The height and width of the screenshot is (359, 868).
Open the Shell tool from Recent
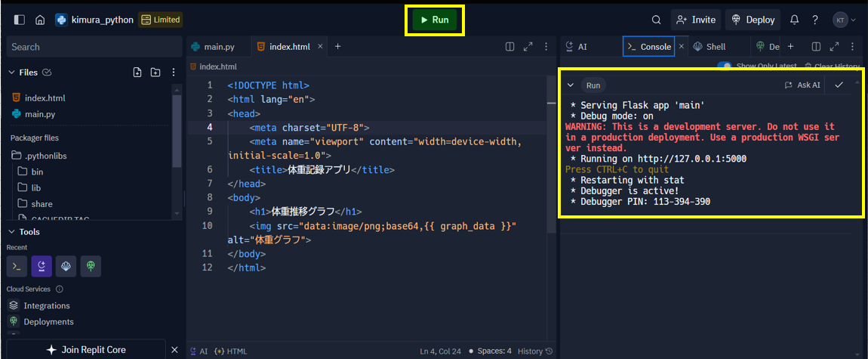click(x=66, y=267)
